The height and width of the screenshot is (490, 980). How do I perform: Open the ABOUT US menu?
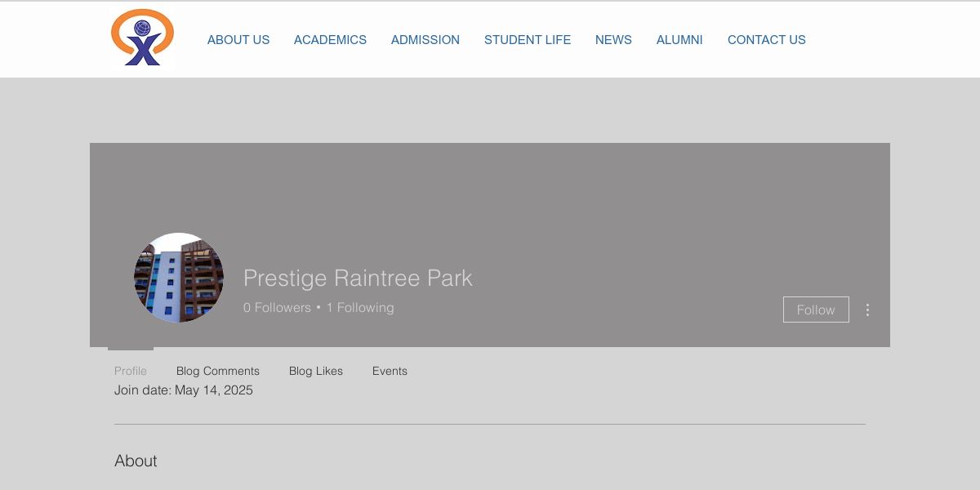tap(238, 40)
